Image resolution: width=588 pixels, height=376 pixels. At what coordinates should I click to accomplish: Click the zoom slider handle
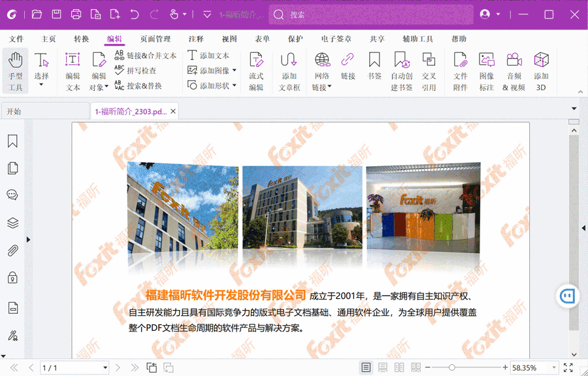[452, 367]
